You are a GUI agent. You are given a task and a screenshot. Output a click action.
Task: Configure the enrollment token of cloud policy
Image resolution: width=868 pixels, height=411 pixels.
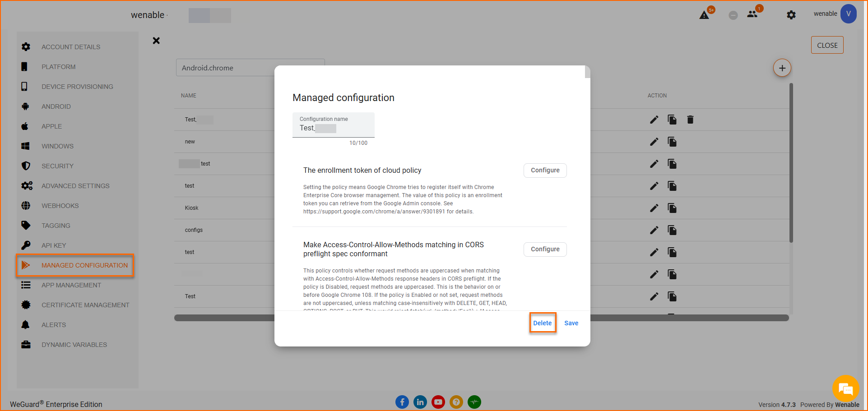(545, 171)
